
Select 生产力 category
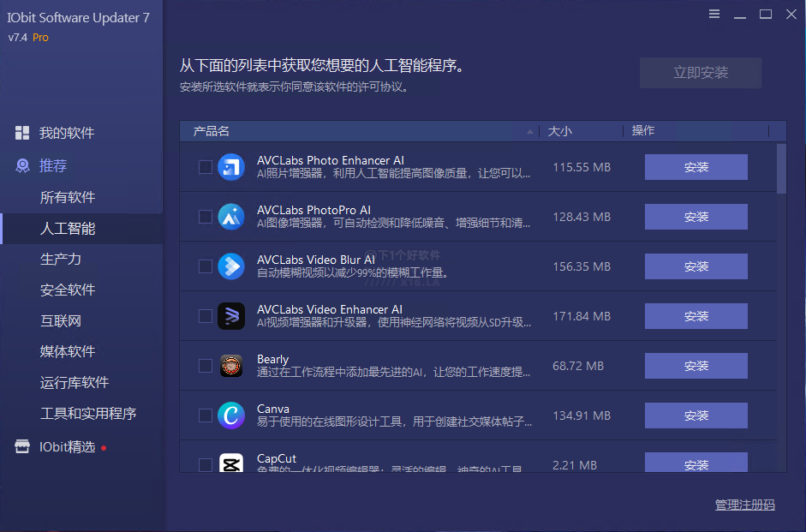click(x=61, y=259)
